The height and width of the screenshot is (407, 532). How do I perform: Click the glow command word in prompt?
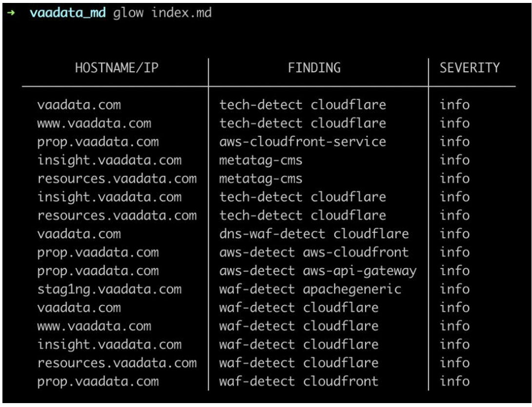pos(128,13)
